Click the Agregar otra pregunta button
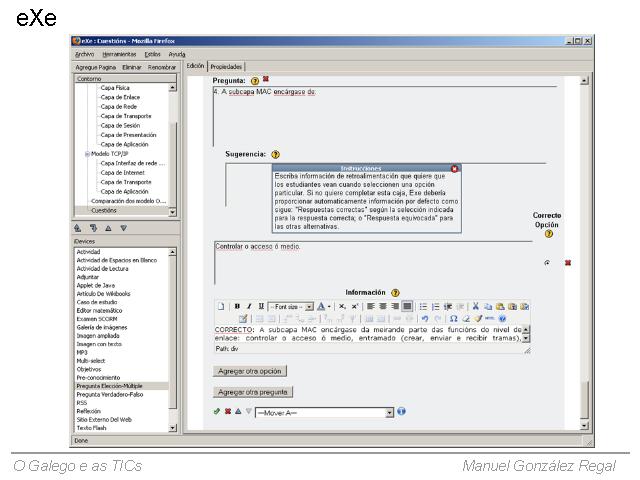The height and width of the screenshot is (480, 640). coord(254,392)
